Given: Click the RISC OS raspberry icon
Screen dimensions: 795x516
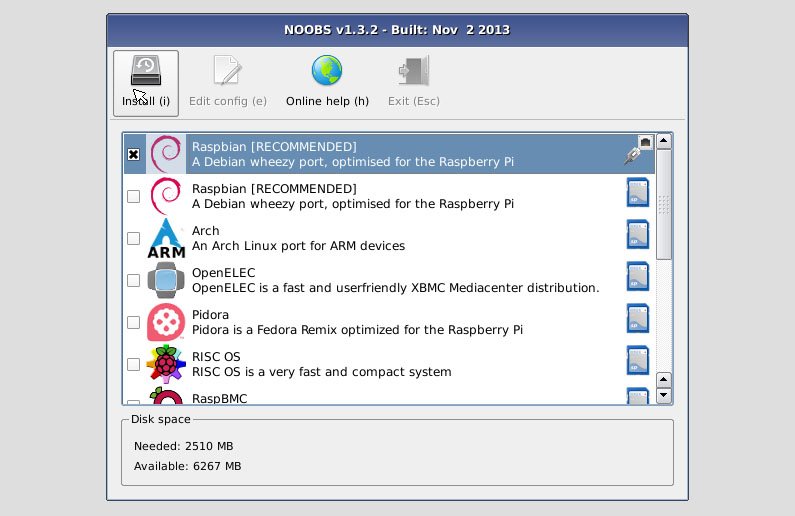Looking at the screenshot, I should [166, 365].
